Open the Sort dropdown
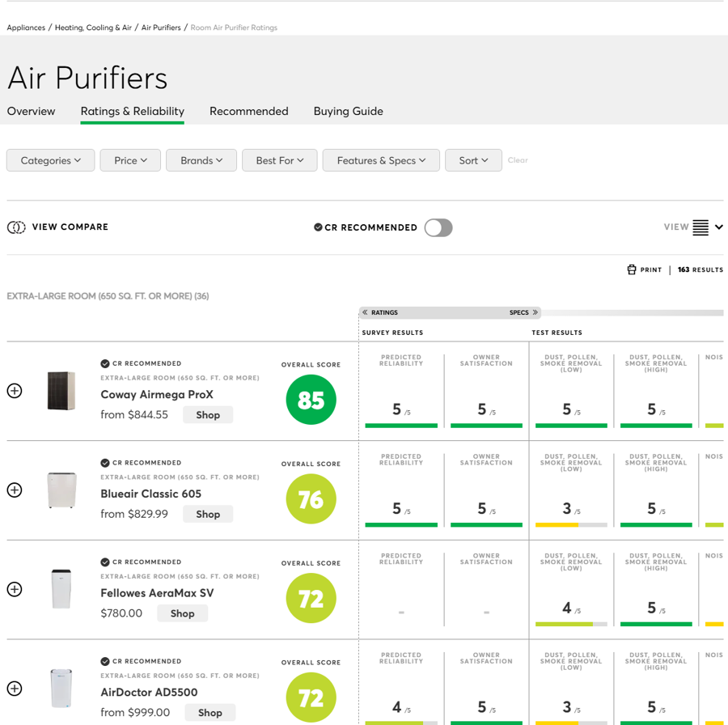The image size is (728, 725). click(473, 160)
